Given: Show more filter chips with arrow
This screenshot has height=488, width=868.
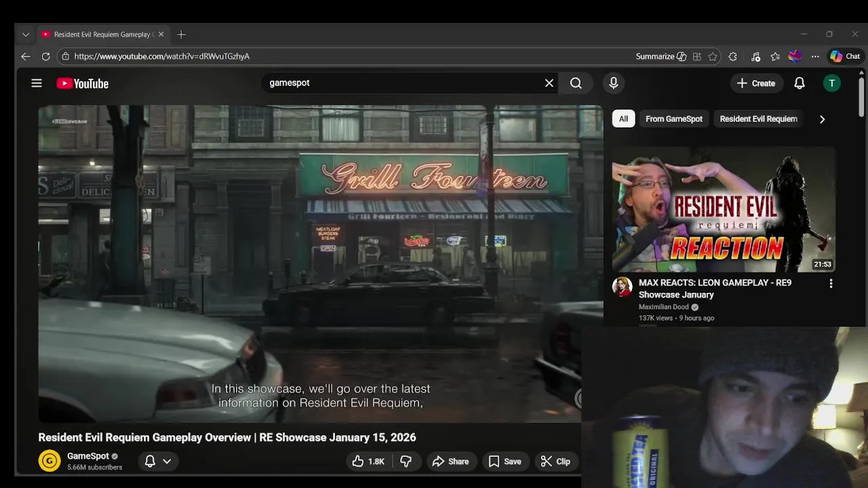Looking at the screenshot, I should coord(822,119).
